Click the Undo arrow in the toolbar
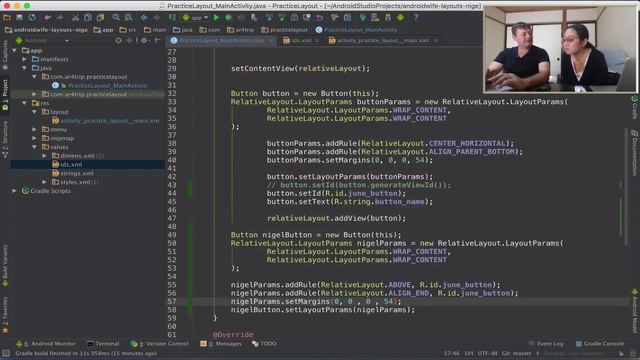This screenshot has width=640, height=360. [48, 18]
